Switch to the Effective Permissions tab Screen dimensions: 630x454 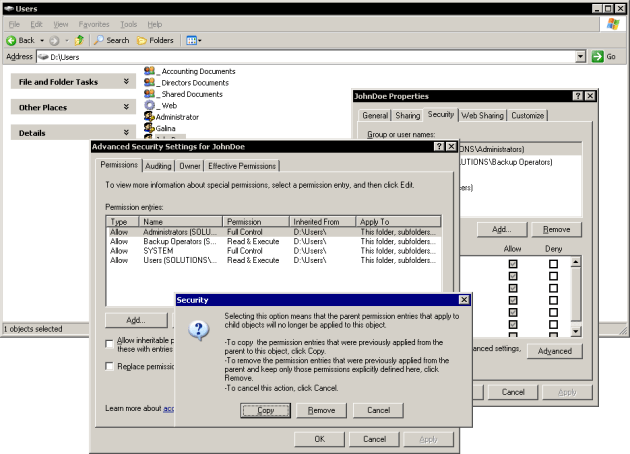[x=242, y=166]
